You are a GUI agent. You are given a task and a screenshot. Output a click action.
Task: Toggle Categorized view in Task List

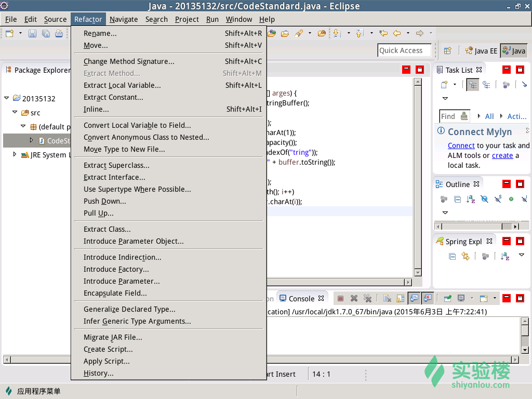click(x=472, y=85)
